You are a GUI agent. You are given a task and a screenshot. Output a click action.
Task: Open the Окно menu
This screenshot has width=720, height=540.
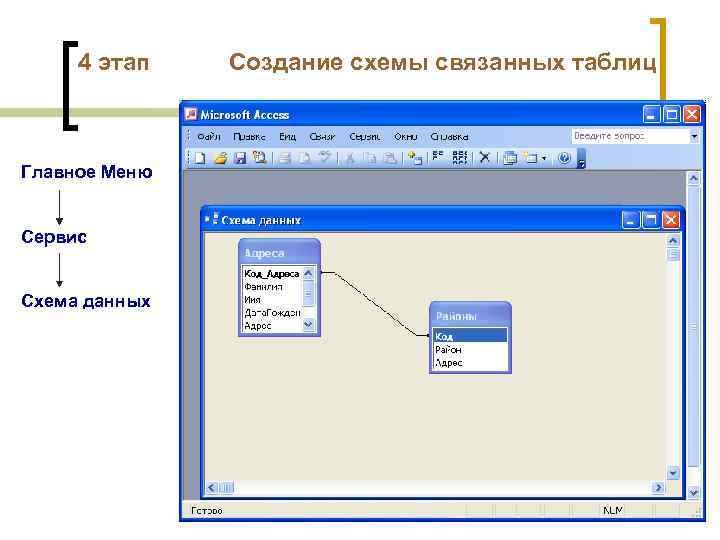pyautogui.click(x=405, y=136)
